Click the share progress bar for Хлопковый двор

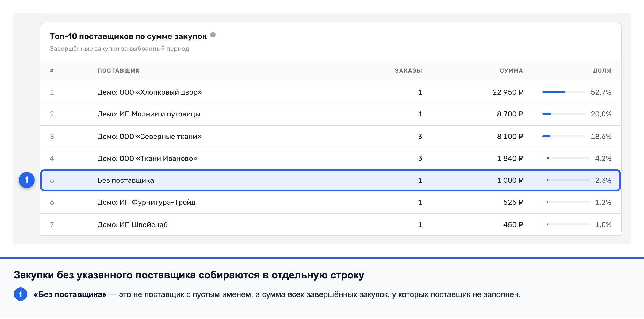point(564,92)
